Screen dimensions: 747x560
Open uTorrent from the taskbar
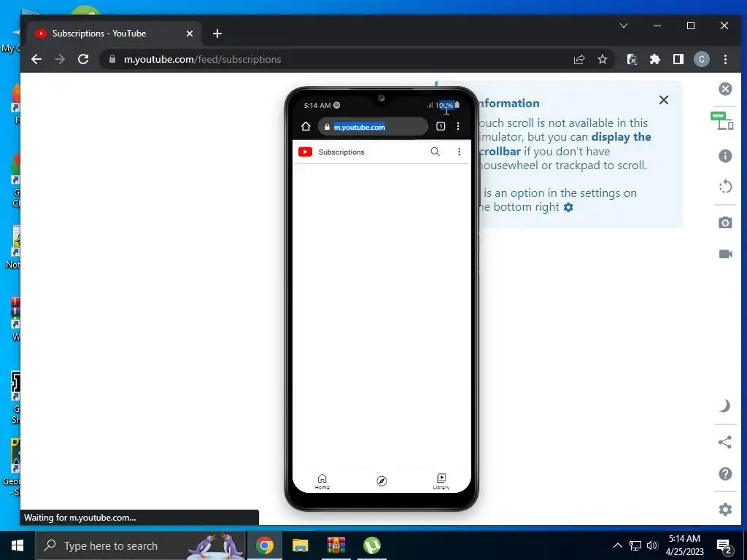pos(371,545)
